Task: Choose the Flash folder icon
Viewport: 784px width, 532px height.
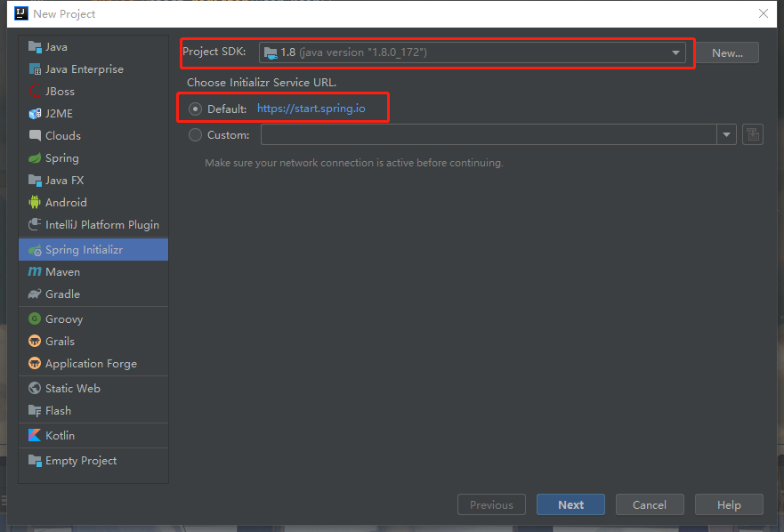Action: [x=35, y=410]
